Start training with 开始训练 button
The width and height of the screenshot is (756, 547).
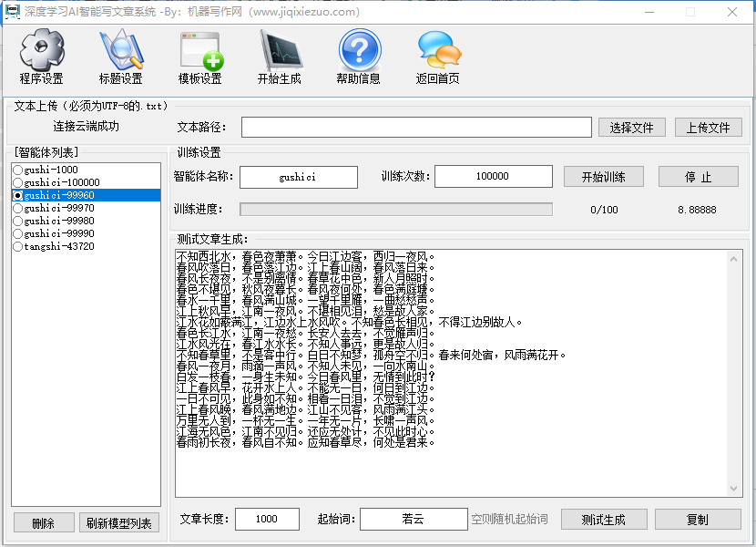603,177
